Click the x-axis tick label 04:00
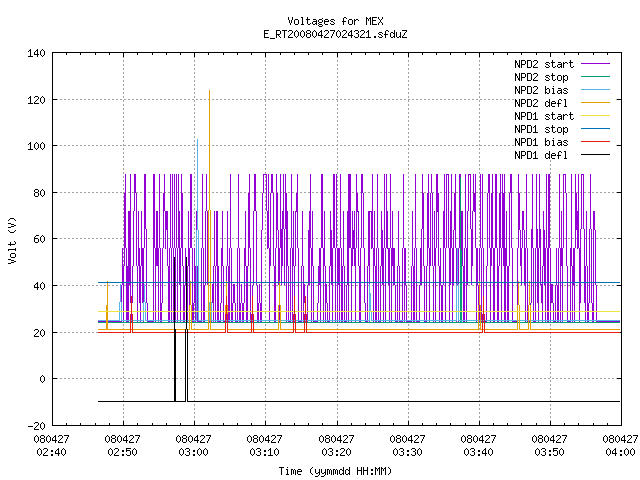The height and width of the screenshot is (480, 640). tap(620, 452)
